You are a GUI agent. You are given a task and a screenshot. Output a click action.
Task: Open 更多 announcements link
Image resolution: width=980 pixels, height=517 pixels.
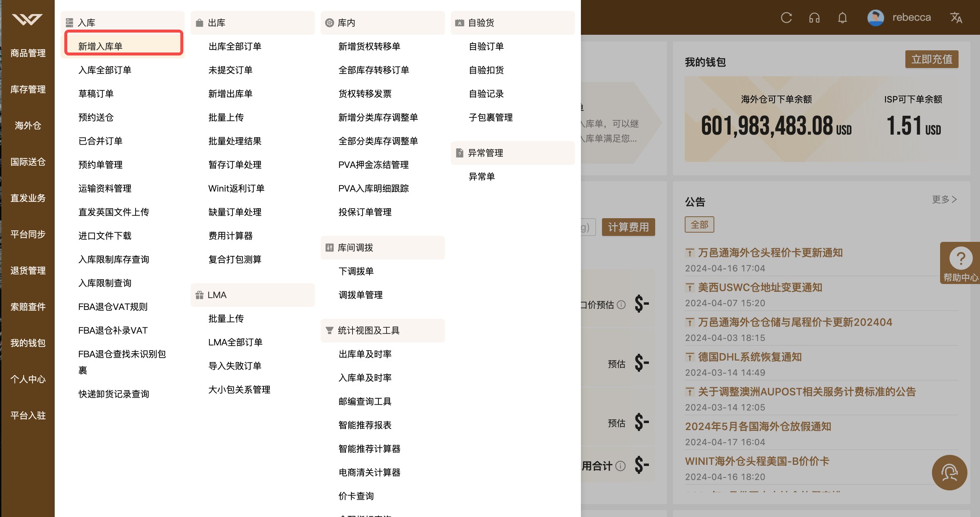[x=944, y=199]
